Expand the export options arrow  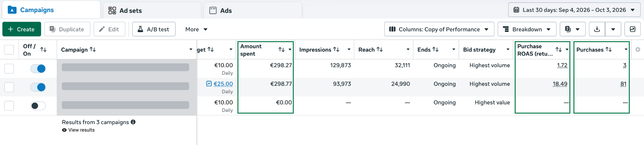tap(613, 29)
